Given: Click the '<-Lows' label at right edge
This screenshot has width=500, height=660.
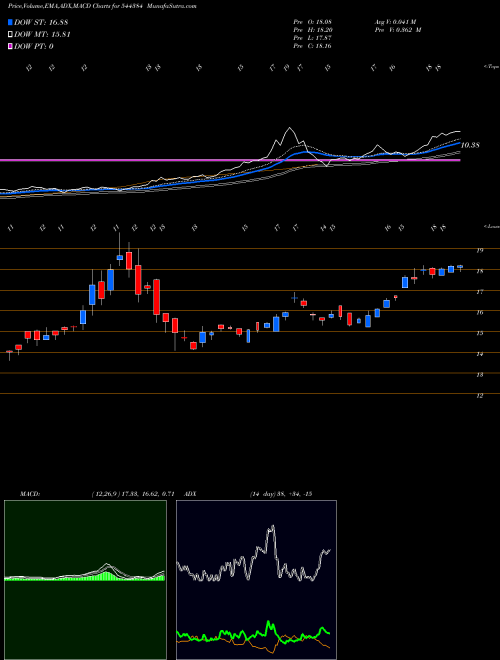Looking at the screenshot, I should pyautogui.click(x=491, y=226).
